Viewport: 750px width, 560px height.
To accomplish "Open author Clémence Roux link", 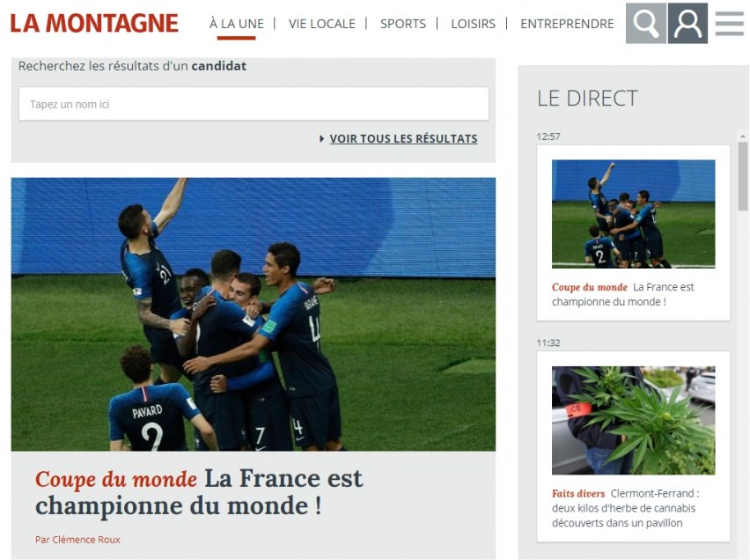I will point(77,540).
